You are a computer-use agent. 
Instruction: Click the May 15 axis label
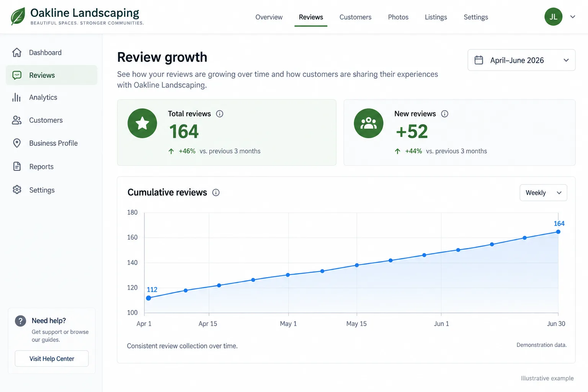pos(356,324)
